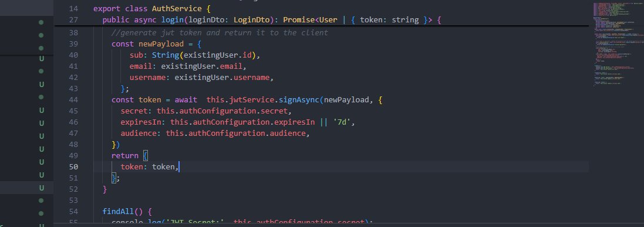Click 'newPayload' declaration on line 39
The height and width of the screenshot is (227, 644).
[161, 44]
